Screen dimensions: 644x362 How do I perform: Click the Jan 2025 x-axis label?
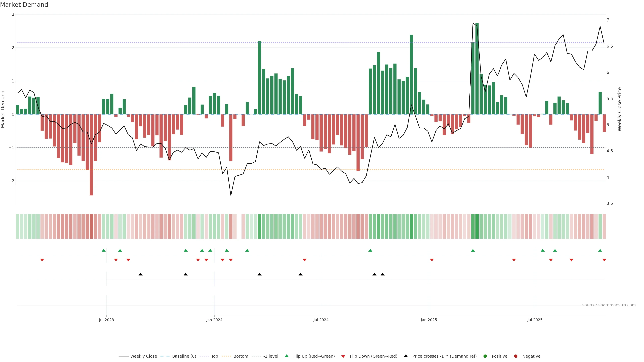click(429, 320)
